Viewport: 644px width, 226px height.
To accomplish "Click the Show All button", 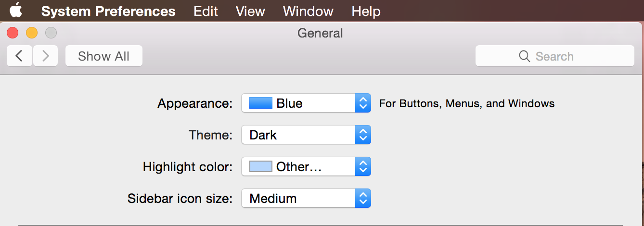I will coord(103,56).
